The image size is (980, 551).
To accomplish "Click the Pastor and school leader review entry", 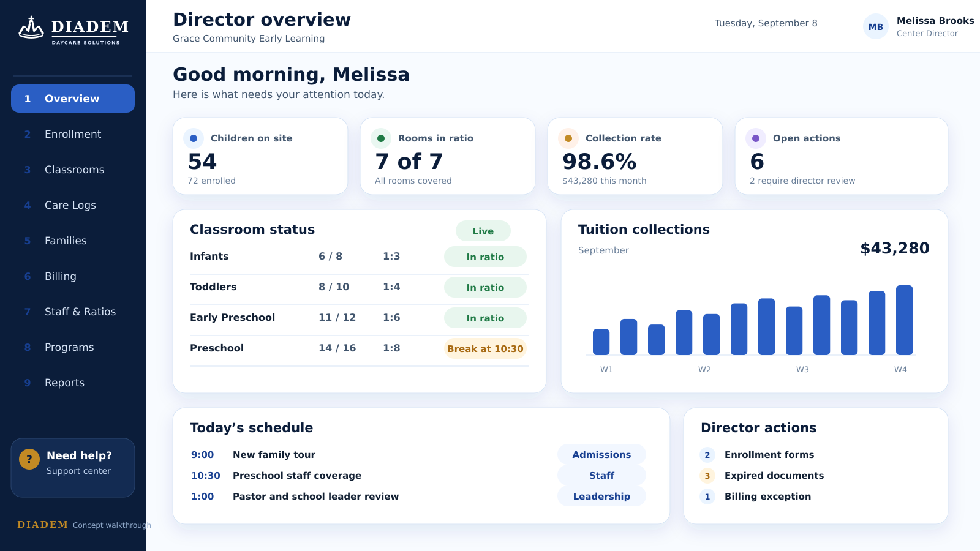I will coord(315,497).
